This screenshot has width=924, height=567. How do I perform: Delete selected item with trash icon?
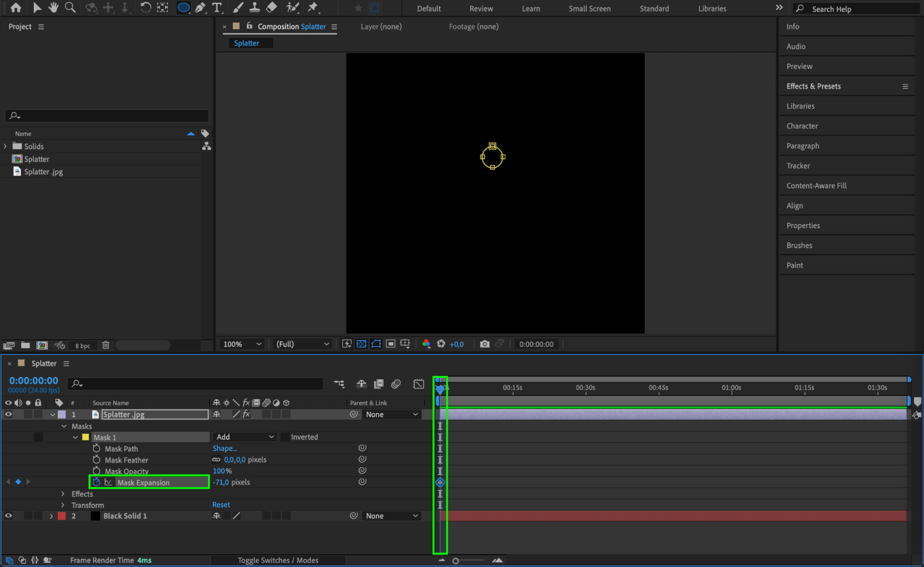(x=106, y=345)
